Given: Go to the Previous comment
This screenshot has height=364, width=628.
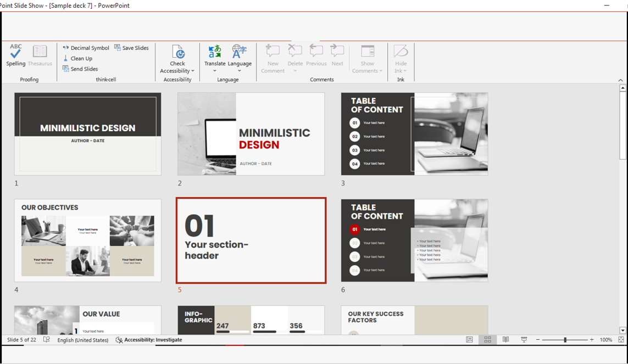Looking at the screenshot, I should coord(316,55).
